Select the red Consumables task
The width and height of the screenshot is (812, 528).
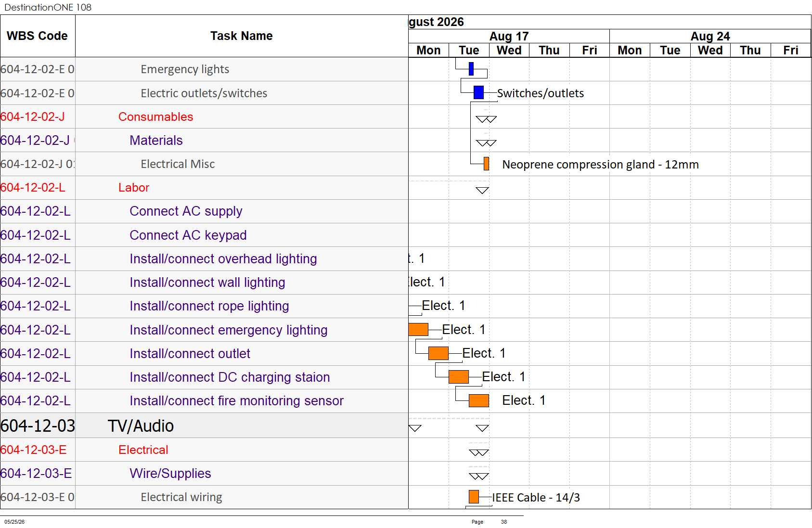point(155,116)
